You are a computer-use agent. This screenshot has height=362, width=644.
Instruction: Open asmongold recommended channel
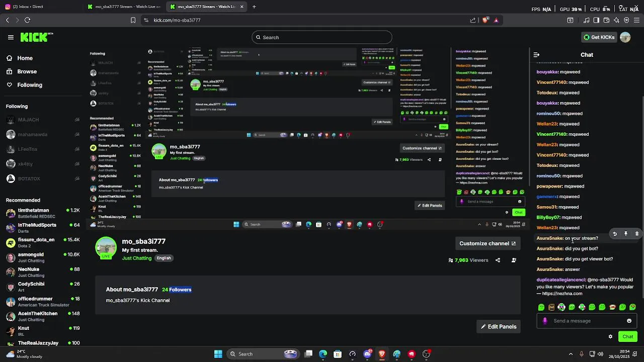[43, 257]
